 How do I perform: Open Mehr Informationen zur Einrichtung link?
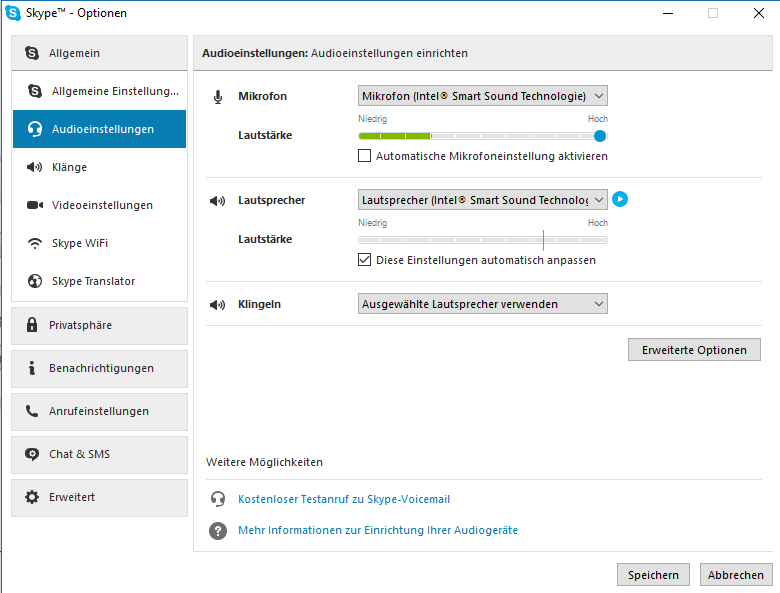tap(378, 530)
